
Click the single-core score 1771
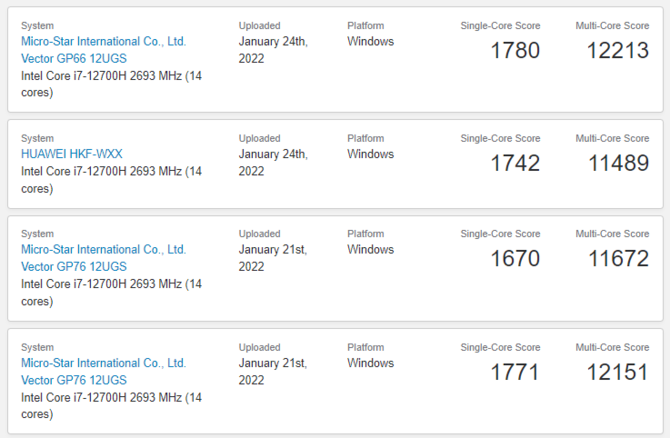pos(515,372)
